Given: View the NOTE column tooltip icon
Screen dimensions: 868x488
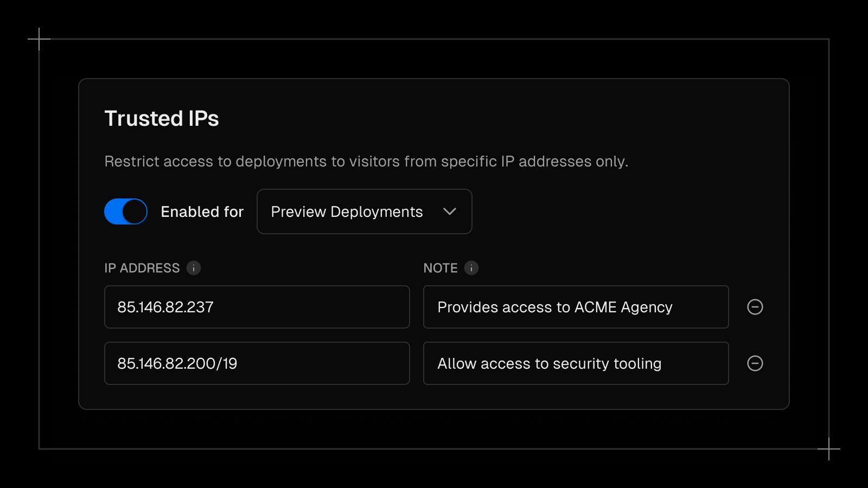Looking at the screenshot, I should (471, 268).
